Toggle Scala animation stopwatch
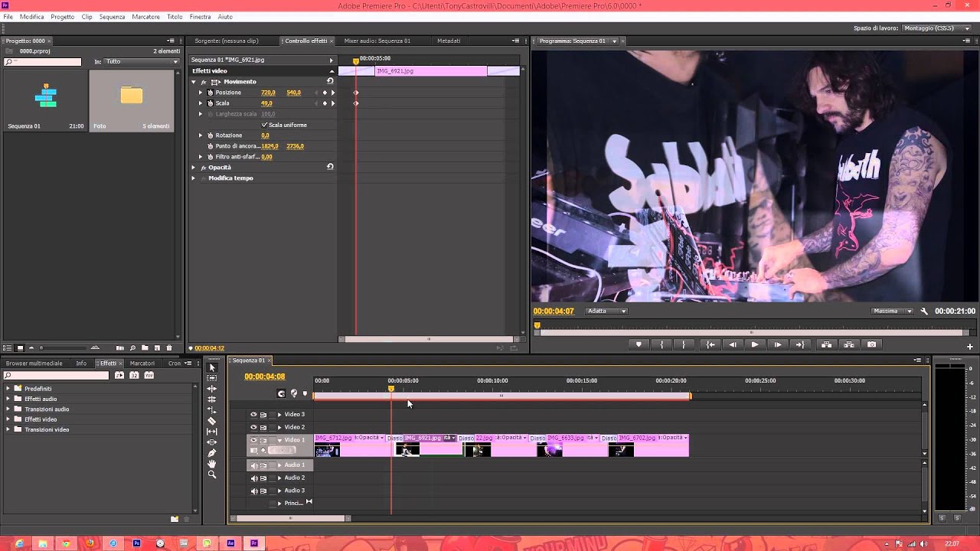This screenshot has height=551, width=980. (210, 103)
